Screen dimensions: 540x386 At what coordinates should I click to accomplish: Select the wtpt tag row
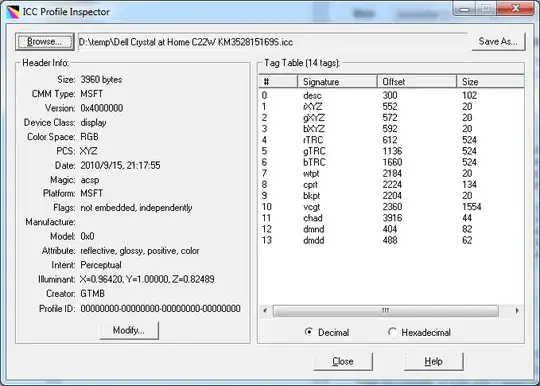tap(391, 173)
